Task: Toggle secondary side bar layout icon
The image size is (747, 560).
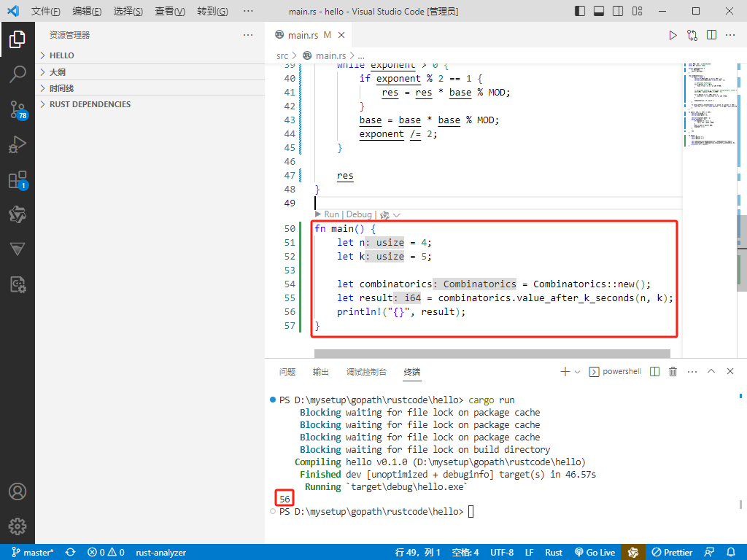Action: coord(618,11)
